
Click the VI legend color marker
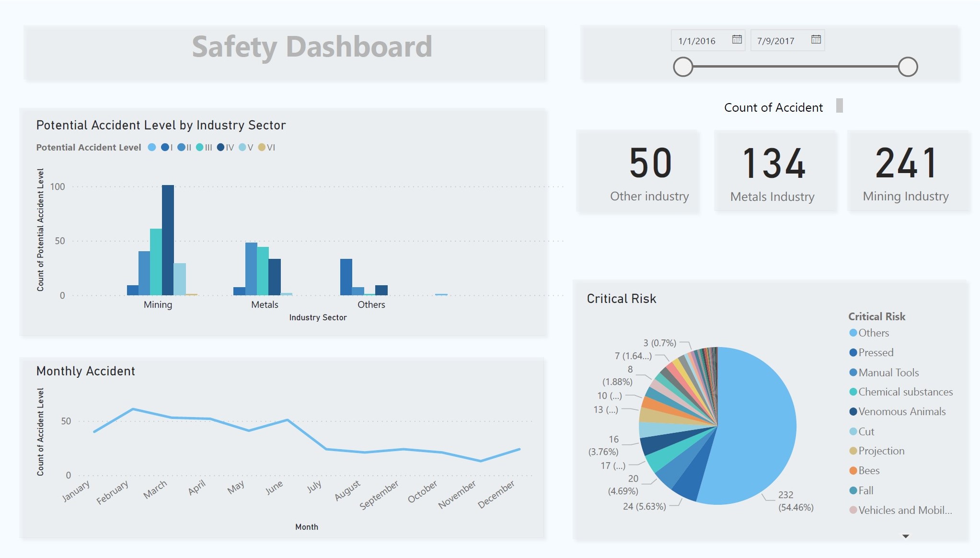coord(262,147)
